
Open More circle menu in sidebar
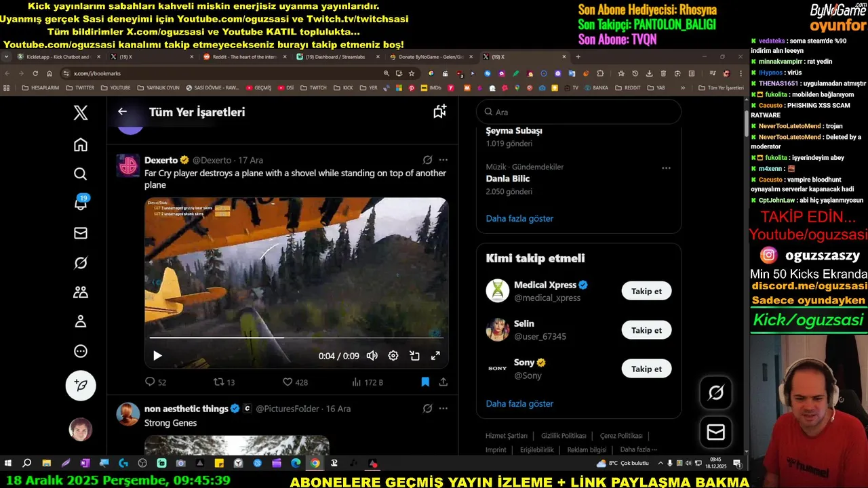[81, 351]
